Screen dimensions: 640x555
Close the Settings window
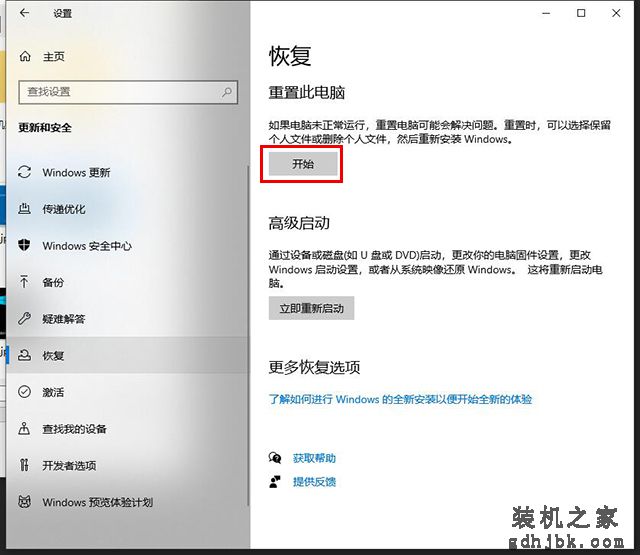tap(616, 13)
